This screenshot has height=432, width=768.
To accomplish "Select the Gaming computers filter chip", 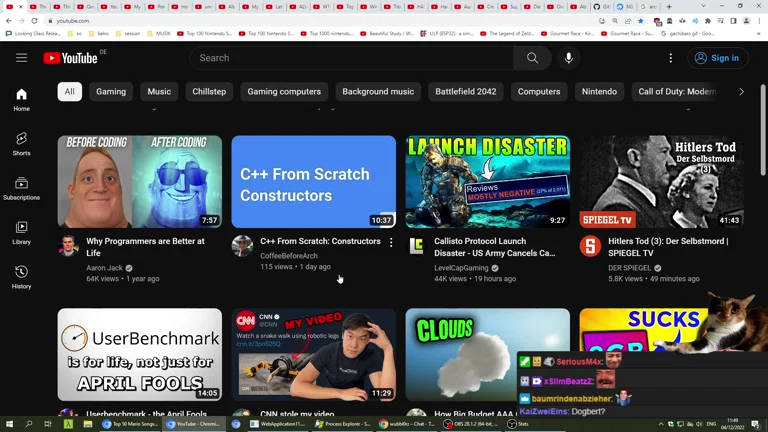I will (284, 92).
